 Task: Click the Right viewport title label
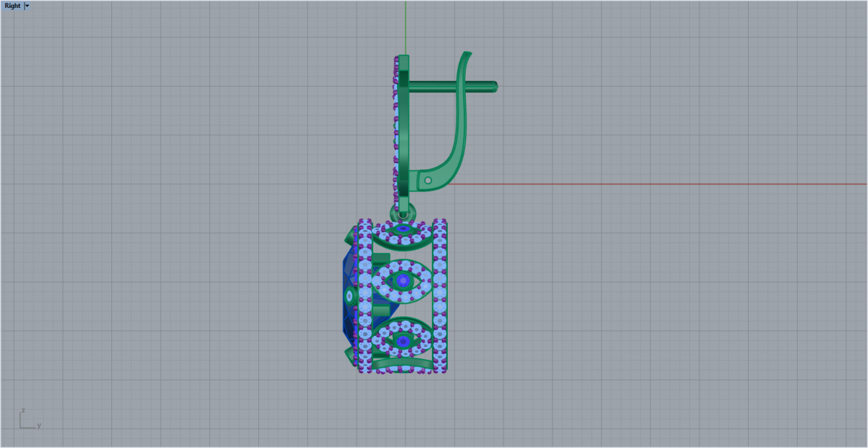[12, 6]
